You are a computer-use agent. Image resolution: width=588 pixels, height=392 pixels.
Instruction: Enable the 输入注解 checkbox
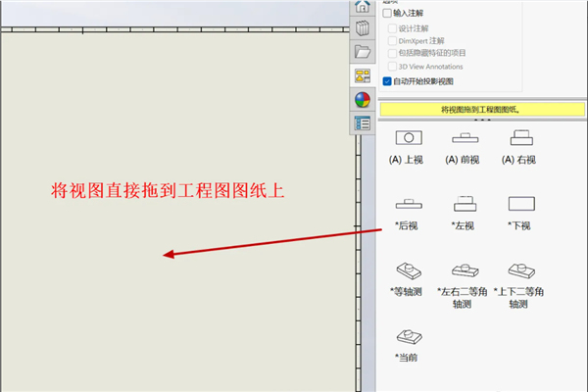tap(387, 13)
